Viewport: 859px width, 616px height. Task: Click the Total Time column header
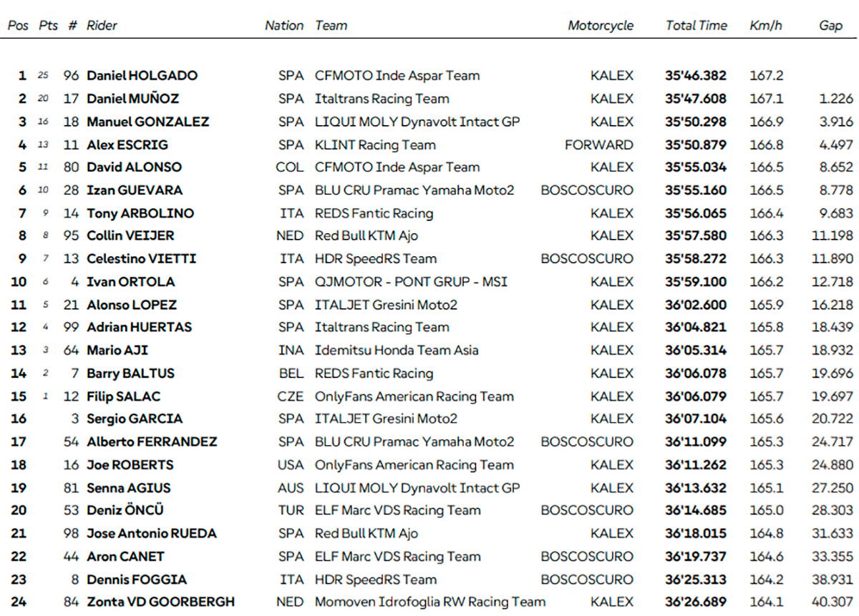tap(696, 26)
